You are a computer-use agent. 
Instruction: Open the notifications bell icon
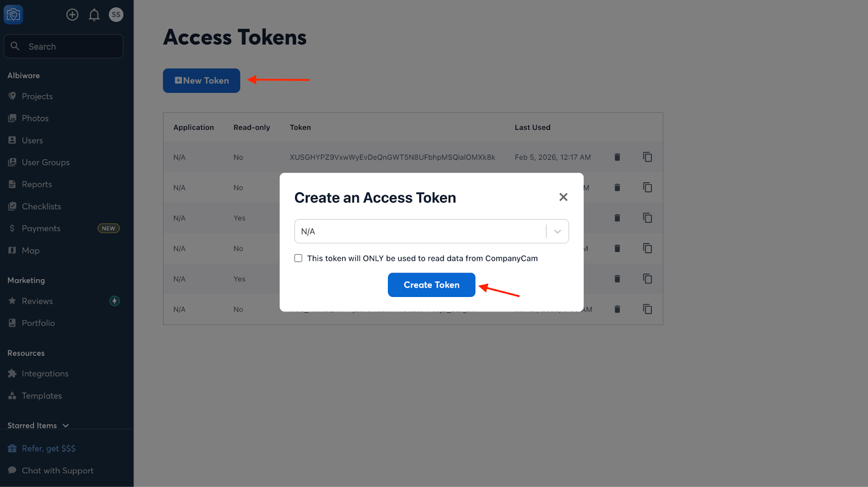tap(94, 15)
